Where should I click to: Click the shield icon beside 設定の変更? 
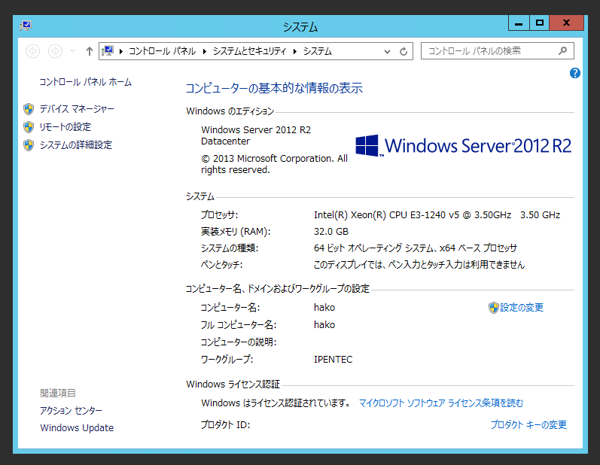(x=493, y=307)
